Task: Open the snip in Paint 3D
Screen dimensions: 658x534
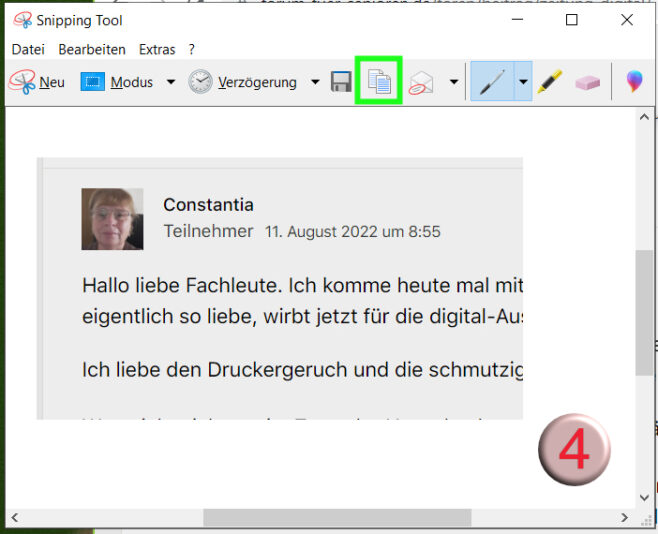Action: coord(633,83)
